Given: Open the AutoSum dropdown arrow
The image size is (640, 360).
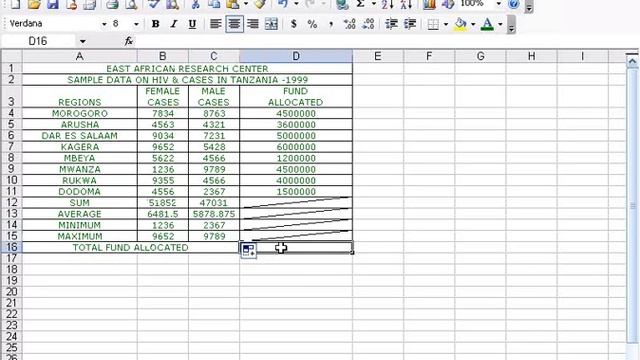Looking at the screenshot, I should 373,4.
